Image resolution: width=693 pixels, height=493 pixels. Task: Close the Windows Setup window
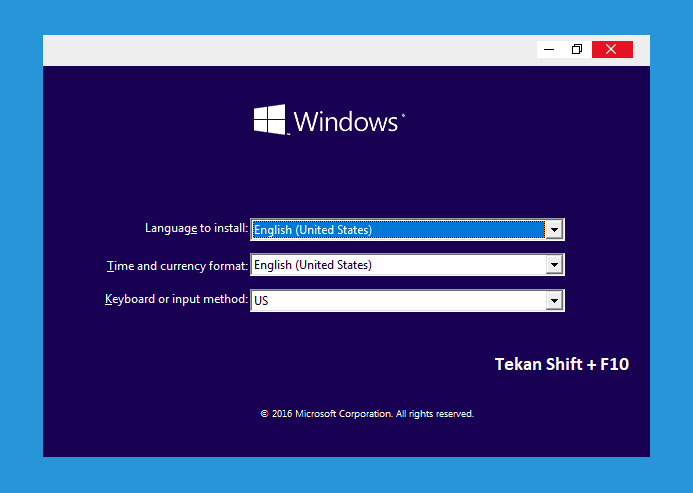point(612,50)
